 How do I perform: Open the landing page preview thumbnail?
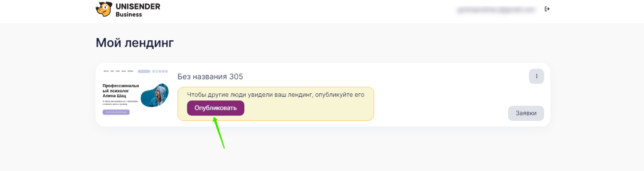(135, 94)
